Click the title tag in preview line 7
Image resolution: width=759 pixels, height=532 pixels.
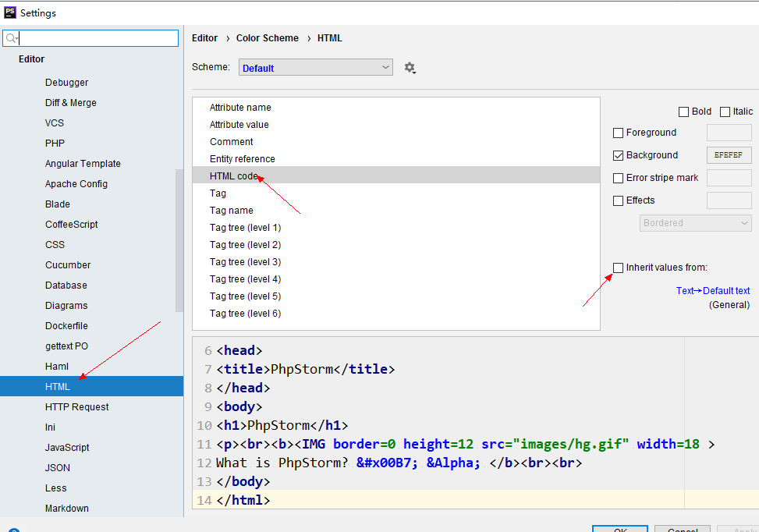tap(243, 369)
